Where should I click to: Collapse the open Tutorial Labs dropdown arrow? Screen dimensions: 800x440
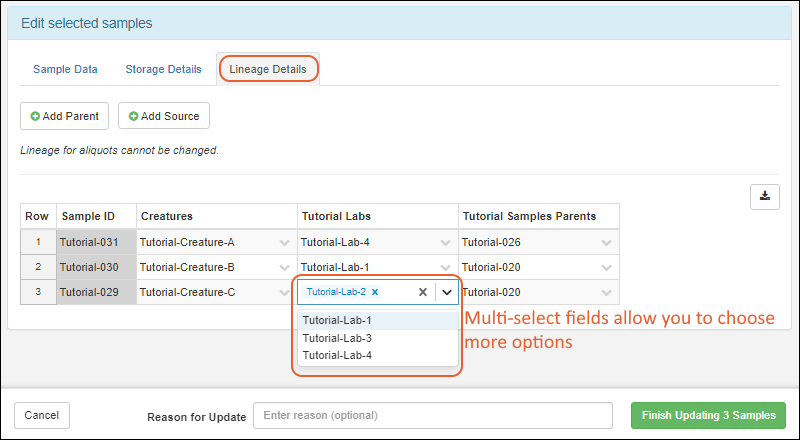(447, 293)
